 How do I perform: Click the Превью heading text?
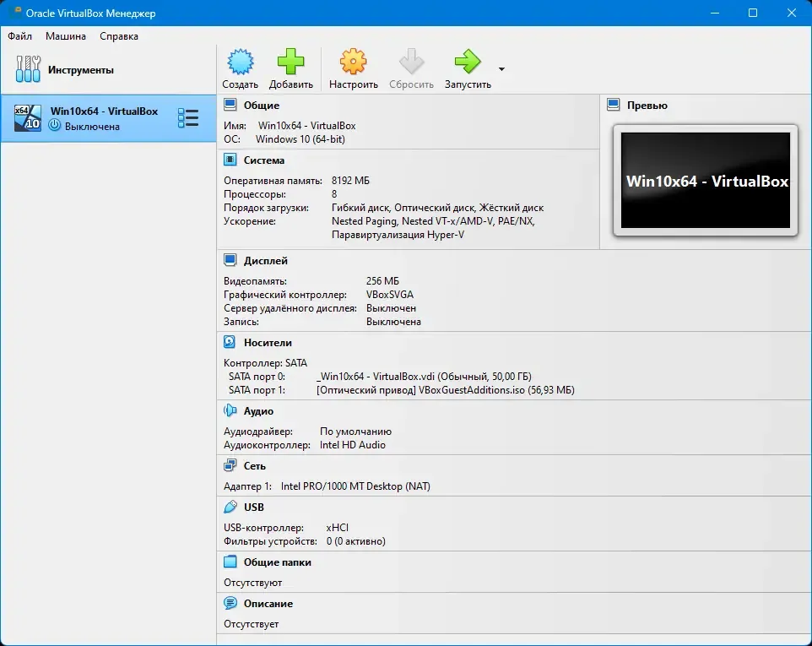(647, 106)
